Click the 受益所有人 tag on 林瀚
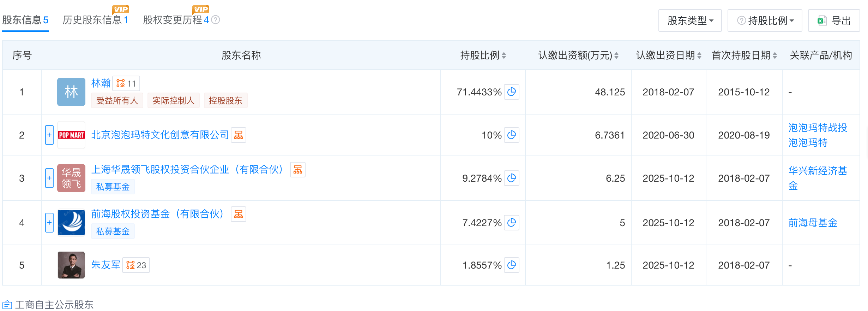 point(117,100)
